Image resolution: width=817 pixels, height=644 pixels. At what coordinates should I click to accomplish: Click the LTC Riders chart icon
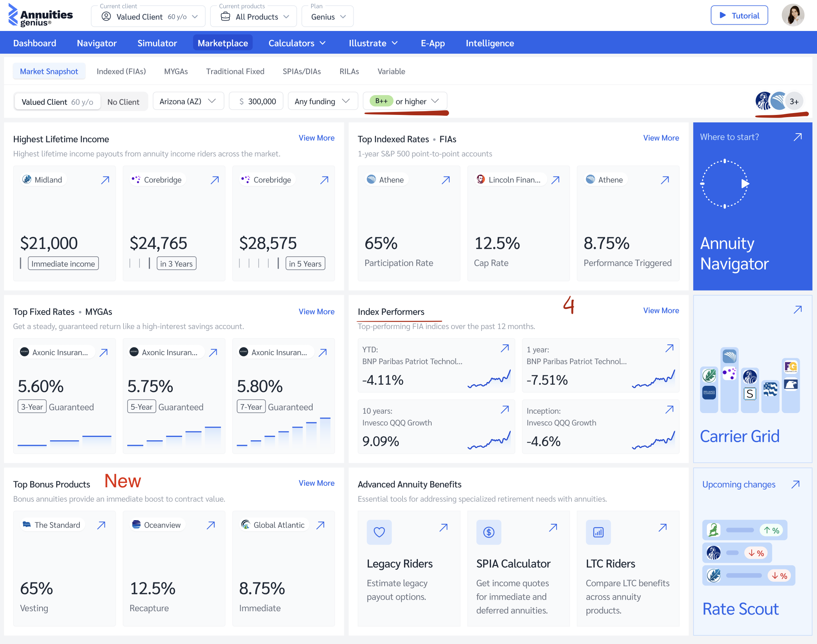coord(598,532)
